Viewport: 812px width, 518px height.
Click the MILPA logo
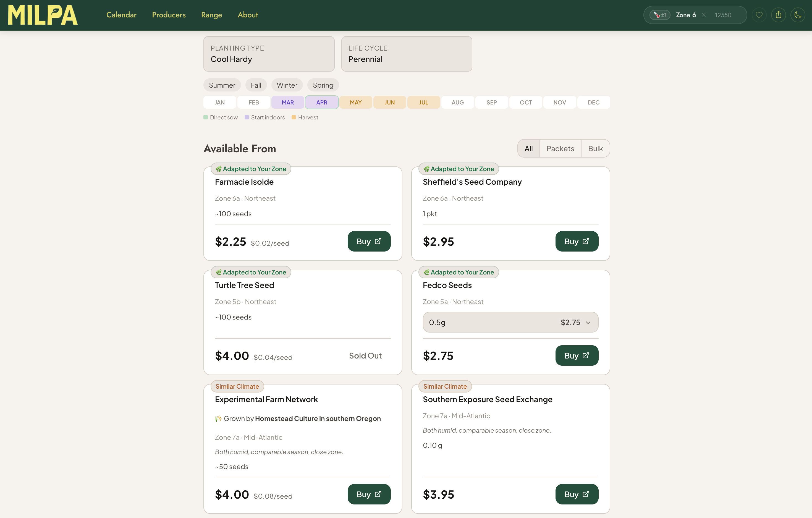pos(43,15)
